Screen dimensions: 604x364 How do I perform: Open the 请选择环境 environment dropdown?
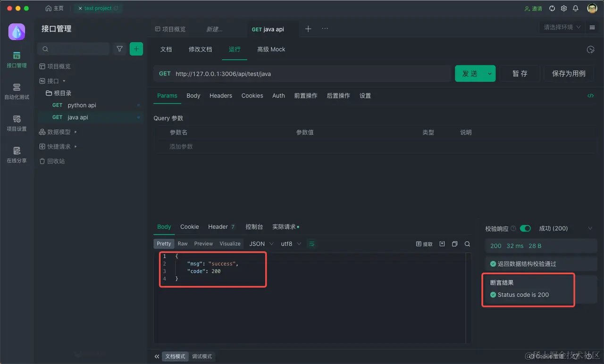click(x=562, y=27)
